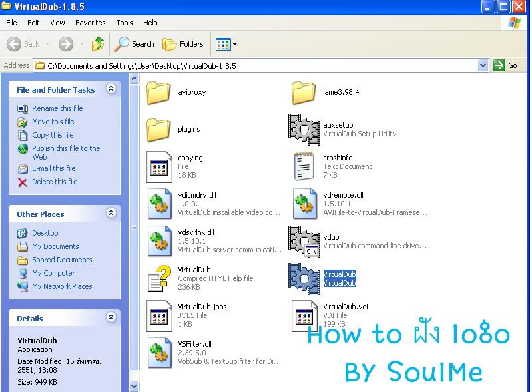This screenshot has height=392, width=532.
Task: Open the Tools menu
Action: click(x=125, y=23)
